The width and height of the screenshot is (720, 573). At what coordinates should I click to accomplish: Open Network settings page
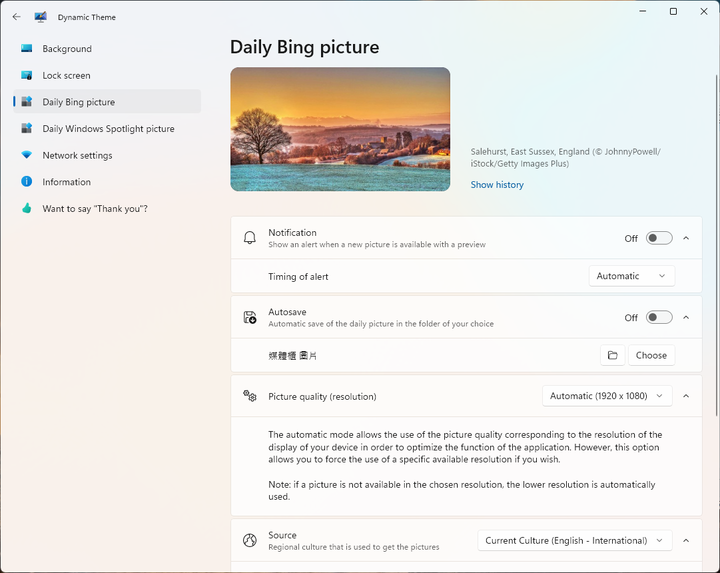pos(107,155)
